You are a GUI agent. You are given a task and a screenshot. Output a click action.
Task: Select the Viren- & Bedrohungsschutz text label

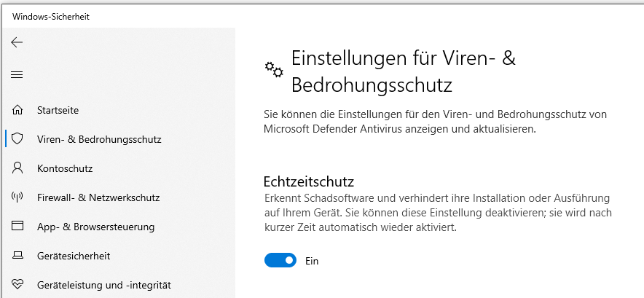[99, 139]
